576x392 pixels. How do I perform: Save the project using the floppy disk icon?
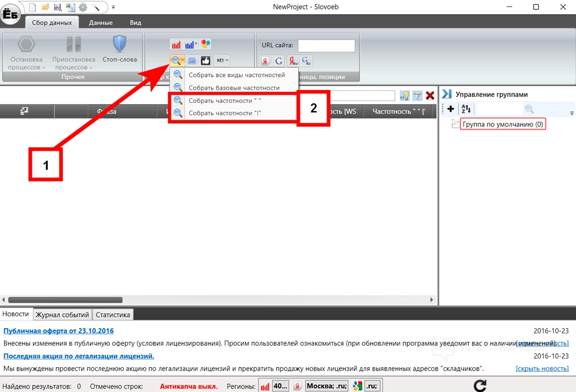[x=58, y=7]
